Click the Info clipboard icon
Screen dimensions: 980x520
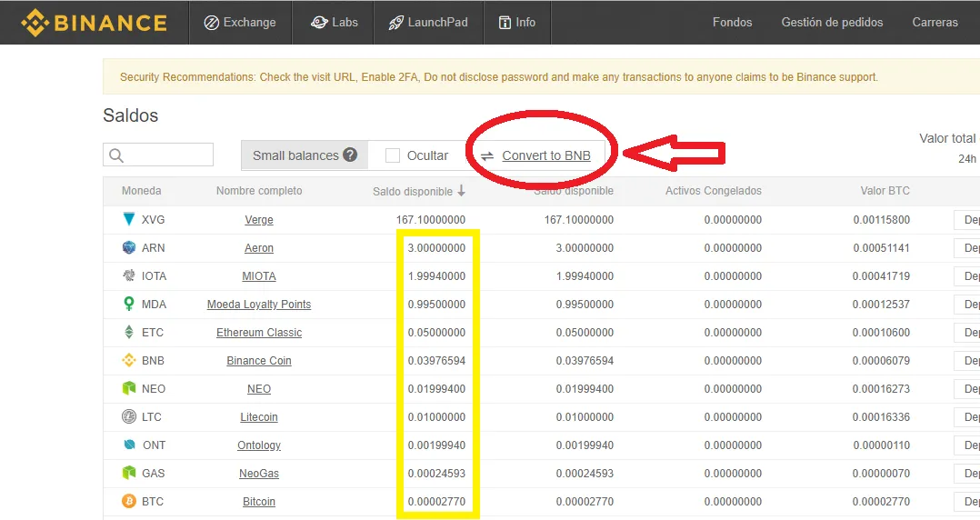(505, 23)
